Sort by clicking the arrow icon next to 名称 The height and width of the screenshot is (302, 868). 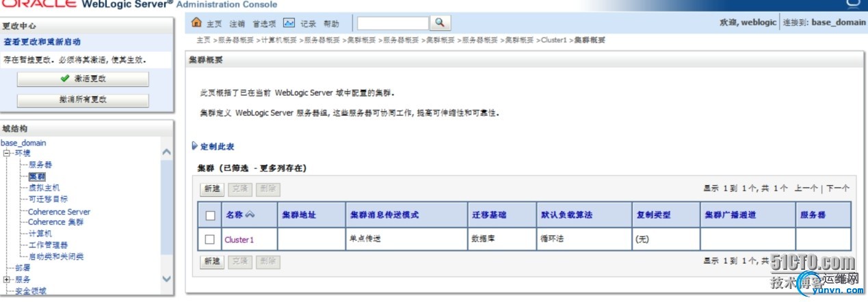click(250, 215)
